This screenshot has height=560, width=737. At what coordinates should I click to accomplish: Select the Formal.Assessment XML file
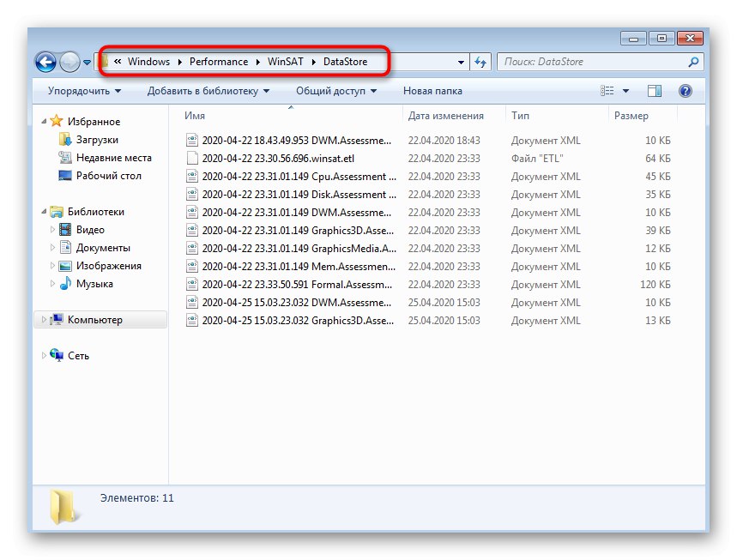(x=297, y=284)
